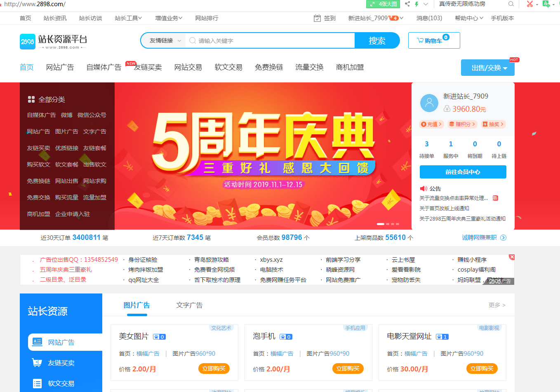Click the green translate extension icon

[x=546, y=4]
